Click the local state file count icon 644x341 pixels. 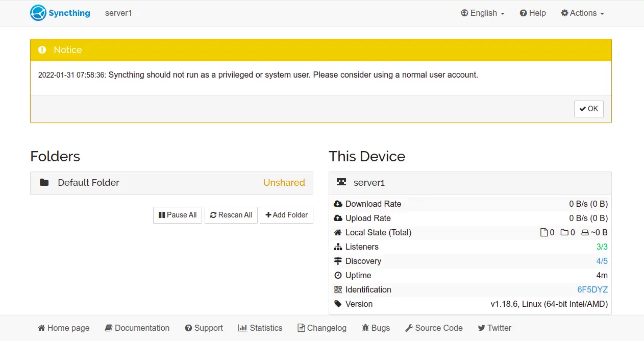544,232
